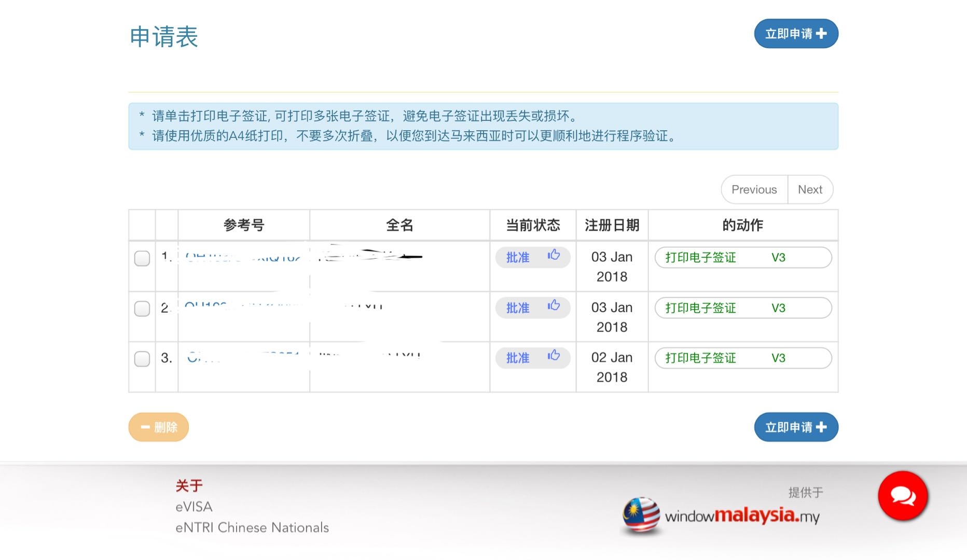Click the 参考号 column header

tap(244, 225)
